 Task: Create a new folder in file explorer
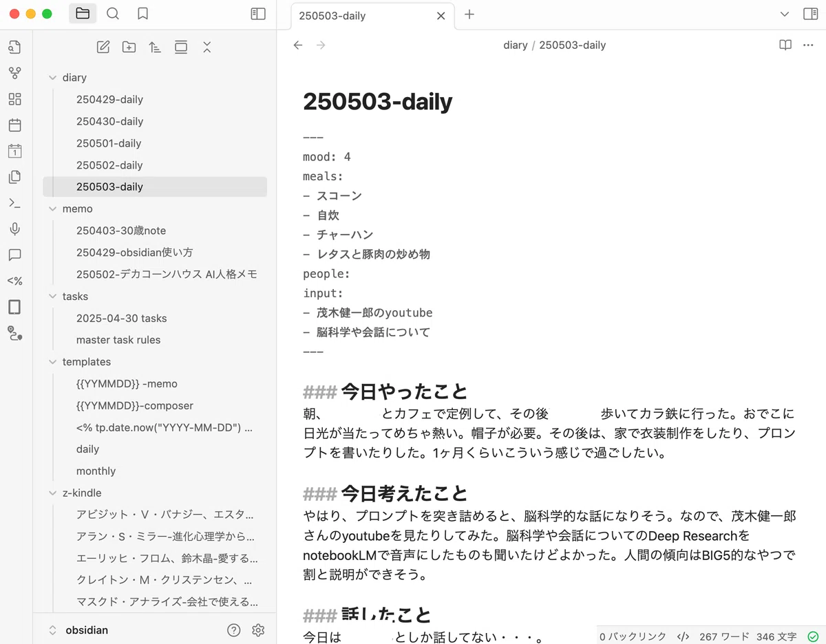pyautogui.click(x=129, y=47)
